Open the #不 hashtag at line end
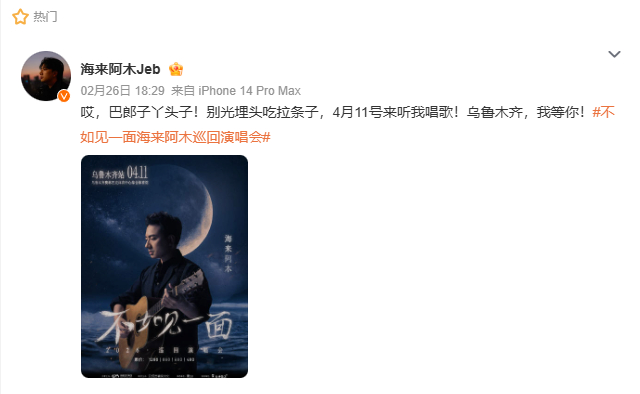This screenshot has width=640, height=394. point(604,112)
